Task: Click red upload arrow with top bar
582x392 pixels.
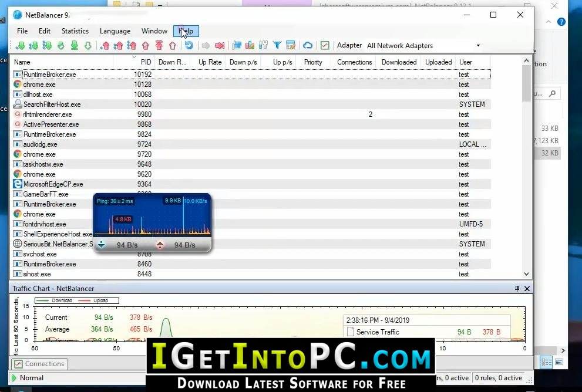Action: point(159,46)
